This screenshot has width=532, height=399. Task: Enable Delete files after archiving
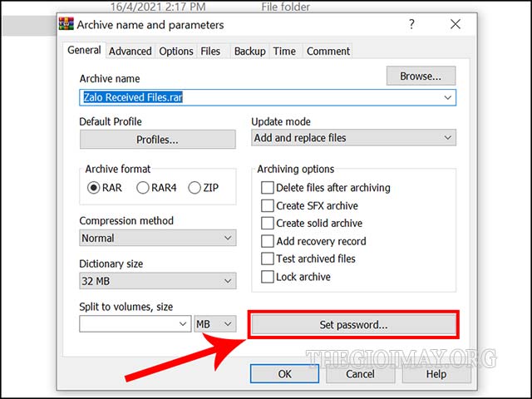tap(268, 188)
